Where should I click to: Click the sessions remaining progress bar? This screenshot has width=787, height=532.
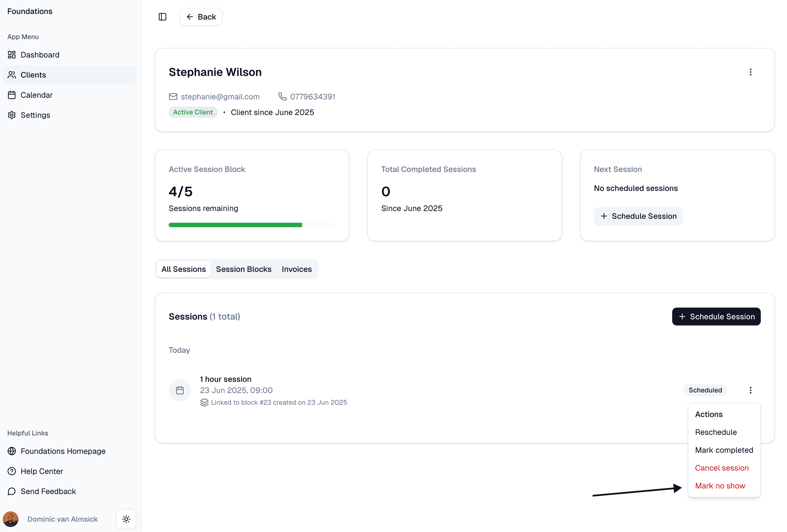[252, 225]
